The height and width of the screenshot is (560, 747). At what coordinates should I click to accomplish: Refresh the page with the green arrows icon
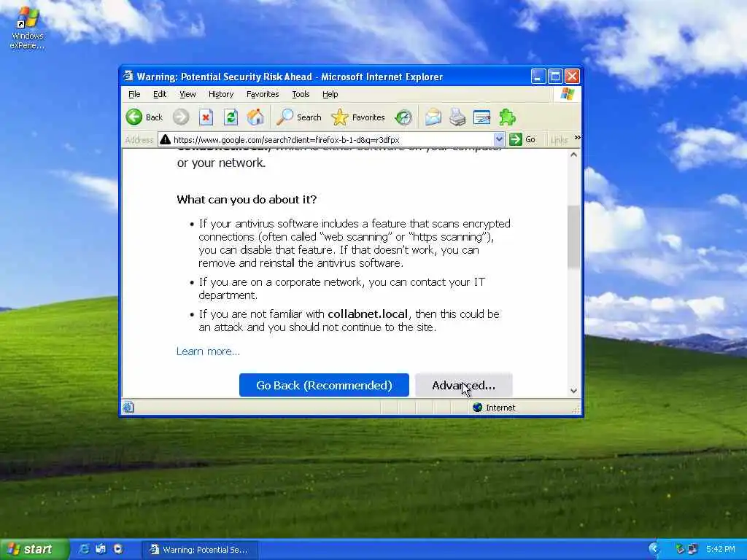[x=231, y=117]
